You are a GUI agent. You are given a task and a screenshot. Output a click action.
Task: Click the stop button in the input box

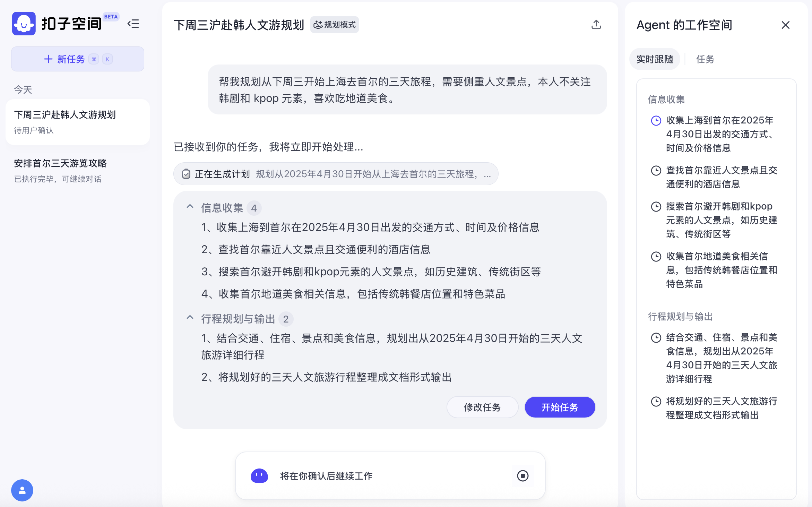pyautogui.click(x=522, y=476)
